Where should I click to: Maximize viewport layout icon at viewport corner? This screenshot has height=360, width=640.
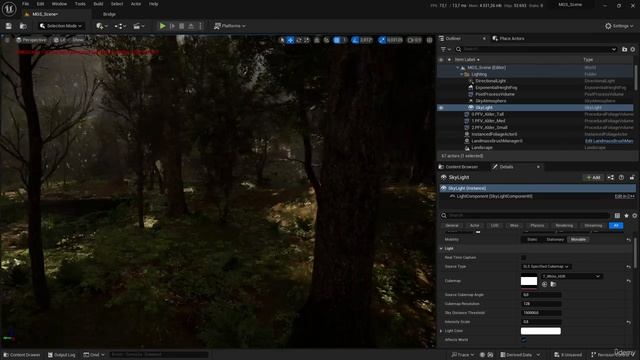[429, 40]
